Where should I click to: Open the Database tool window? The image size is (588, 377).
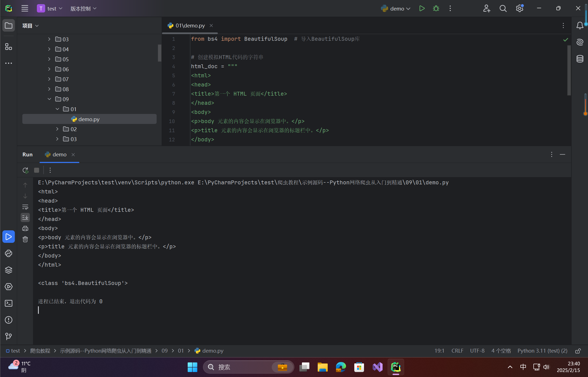(x=580, y=59)
